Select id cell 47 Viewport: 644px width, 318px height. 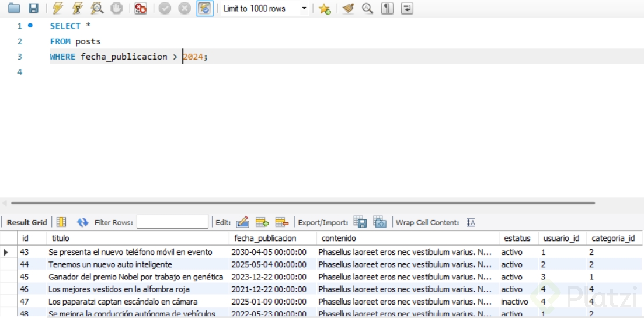pos(33,302)
